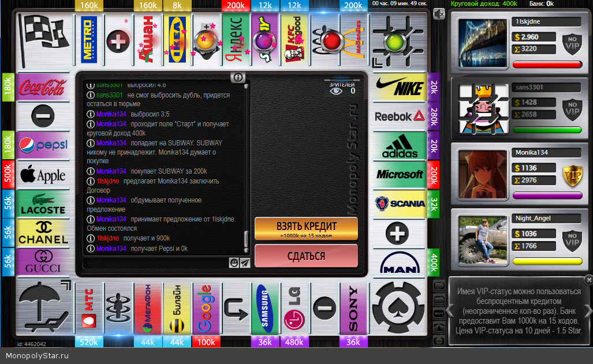This screenshot has height=364, width=593.
Task: Click the ВЗЯТЬ КРЕДИТ button
Action: coord(307,228)
